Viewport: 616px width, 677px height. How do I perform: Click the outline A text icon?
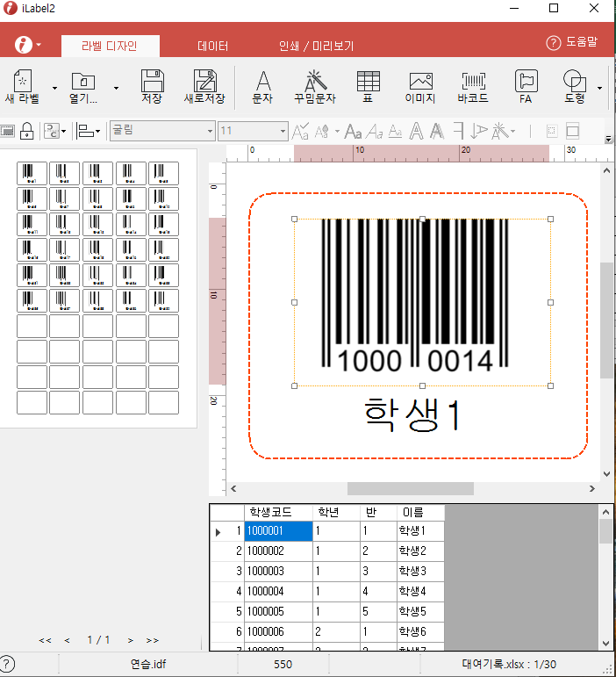416,131
